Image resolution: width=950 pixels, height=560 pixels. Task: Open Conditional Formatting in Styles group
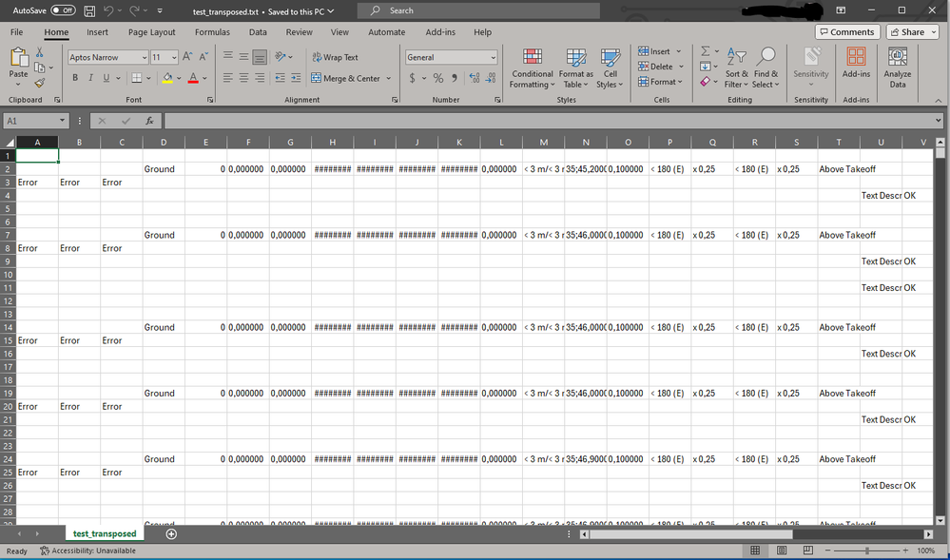[532, 67]
